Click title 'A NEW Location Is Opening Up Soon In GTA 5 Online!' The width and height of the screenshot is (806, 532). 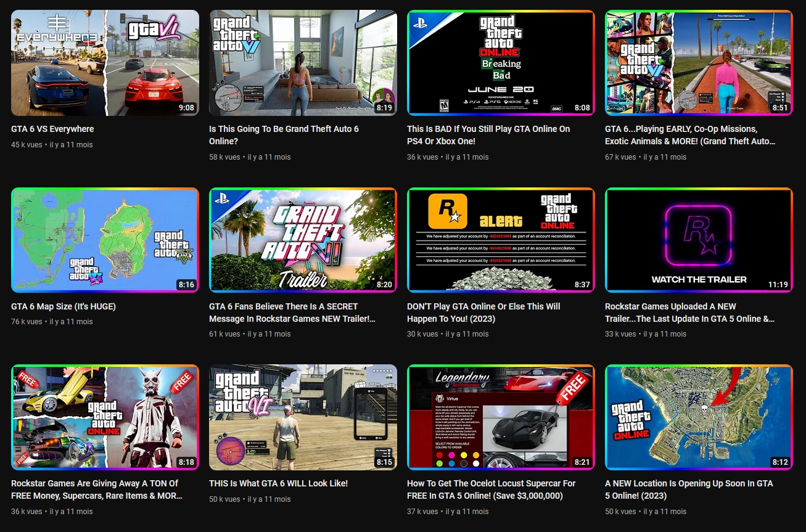pos(689,489)
